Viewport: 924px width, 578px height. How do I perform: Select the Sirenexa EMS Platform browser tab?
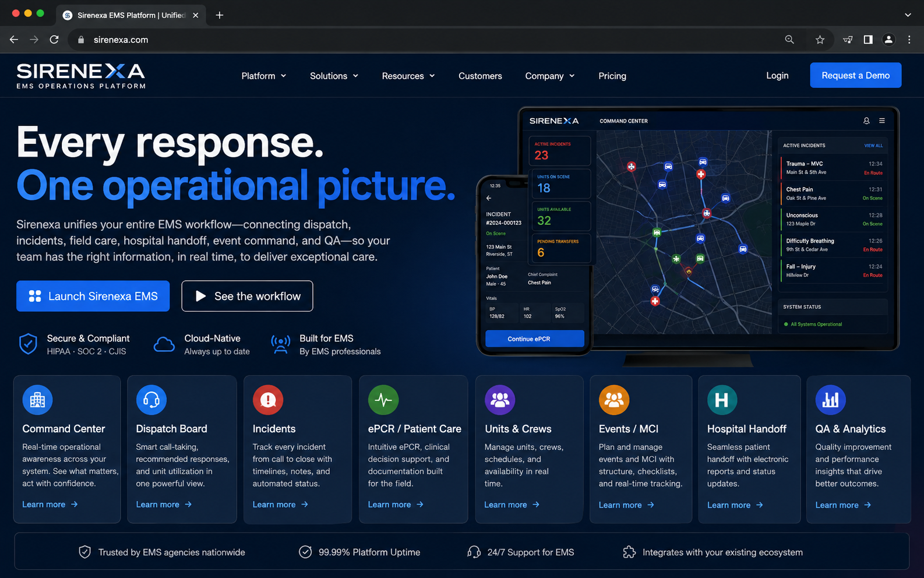point(130,15)
